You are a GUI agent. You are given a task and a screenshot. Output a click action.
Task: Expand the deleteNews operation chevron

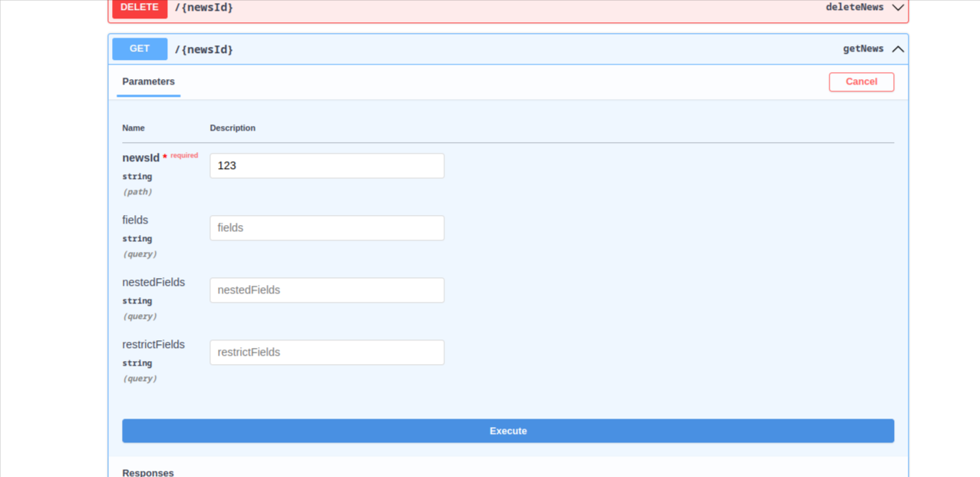[898, 8]
